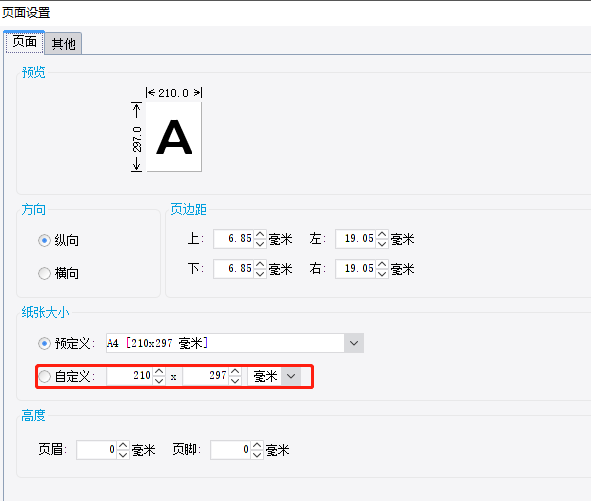The width and height of the screenshot is (591, 501).
Task: Decrease the 页眉 header height value
Action: click(123, 455)
